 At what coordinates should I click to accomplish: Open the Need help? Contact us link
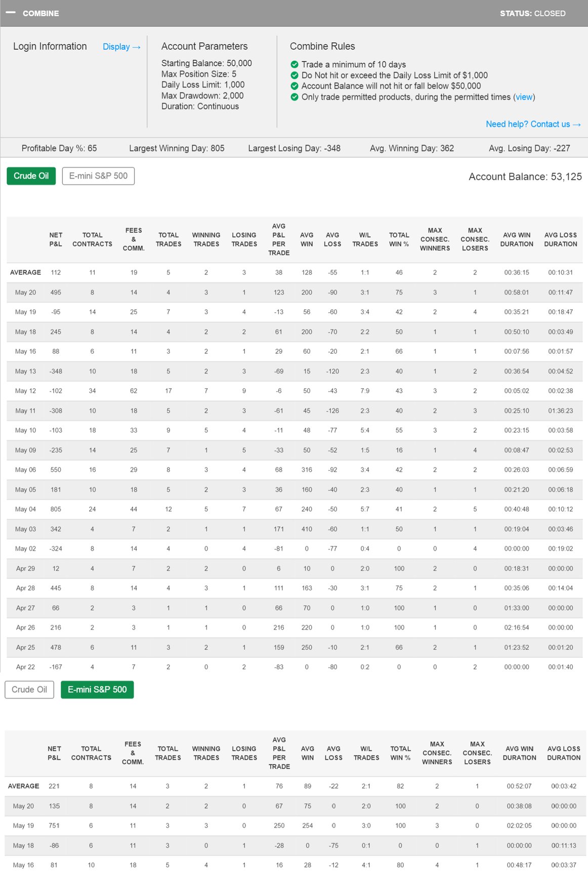point(533,124)
